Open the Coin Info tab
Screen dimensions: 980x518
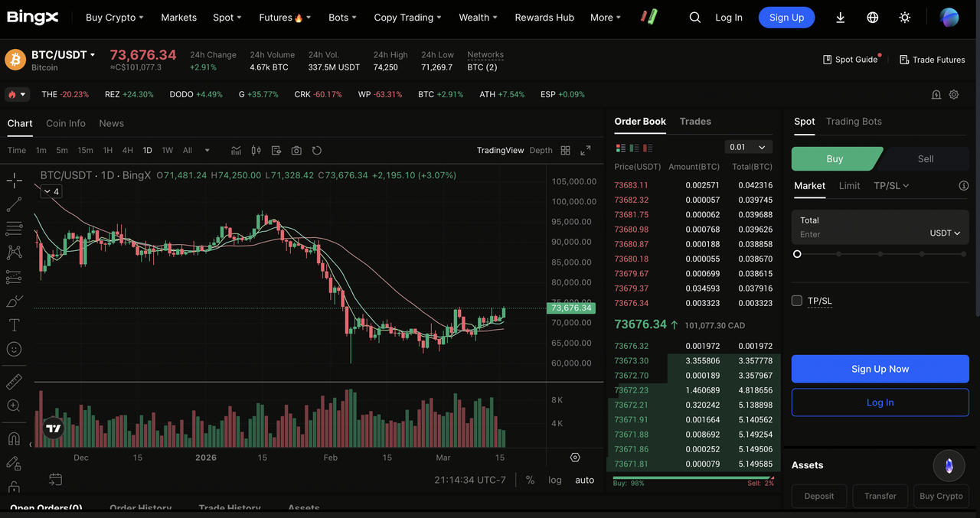66,123
